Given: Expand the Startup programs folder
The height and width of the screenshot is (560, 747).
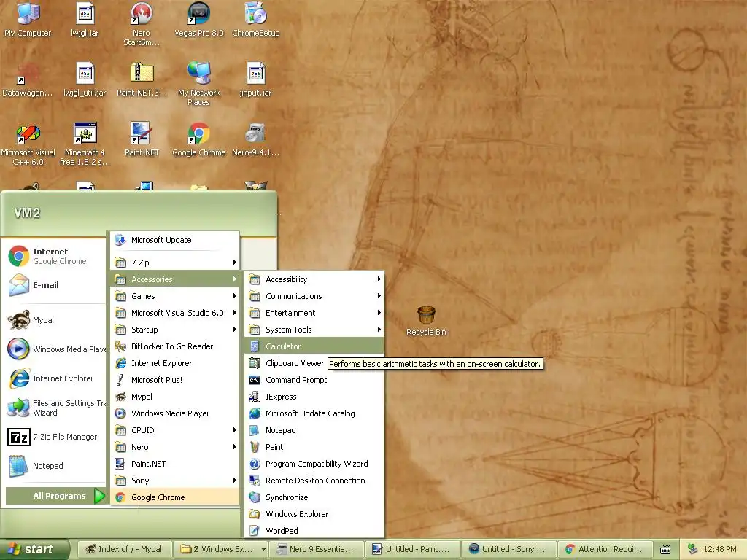Looking at the screenshot, I should 175,330.
